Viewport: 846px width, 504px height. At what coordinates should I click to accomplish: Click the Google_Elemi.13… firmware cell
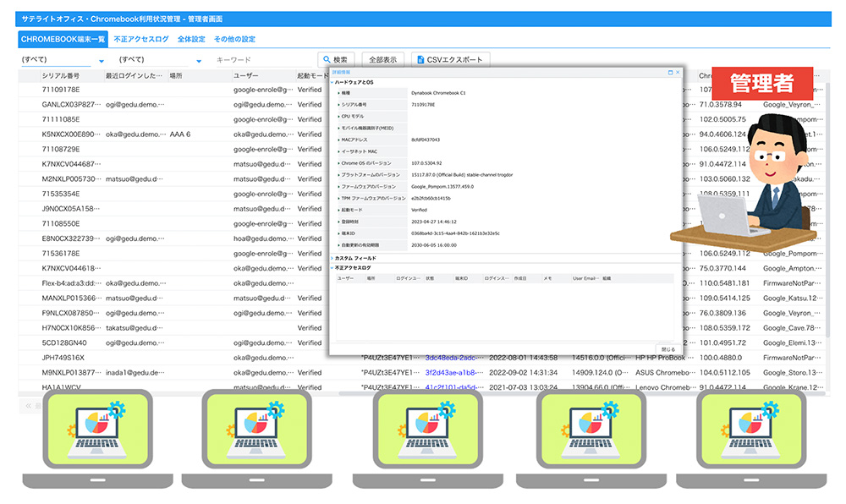[x=793, y=342]
